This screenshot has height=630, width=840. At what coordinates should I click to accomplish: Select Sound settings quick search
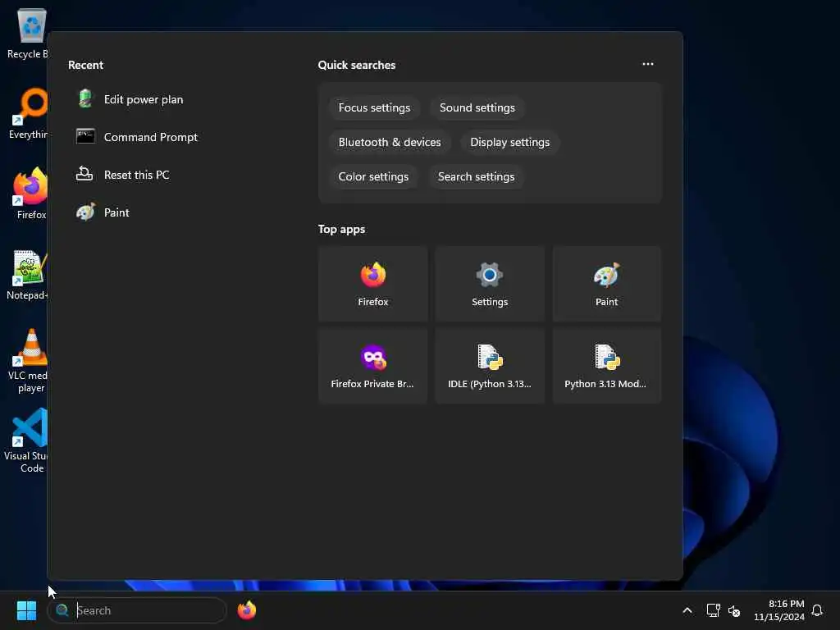(477, 107)
